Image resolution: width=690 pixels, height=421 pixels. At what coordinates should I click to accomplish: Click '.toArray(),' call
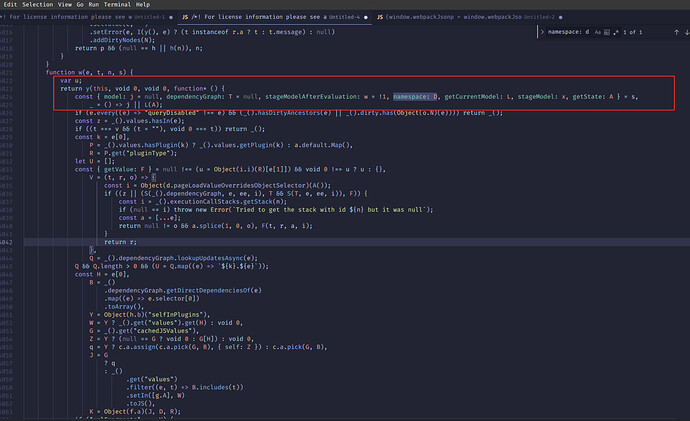coord(124,307)
